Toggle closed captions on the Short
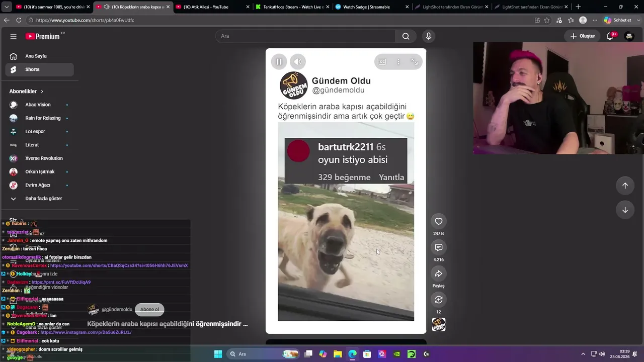 (x=382, y=62)
